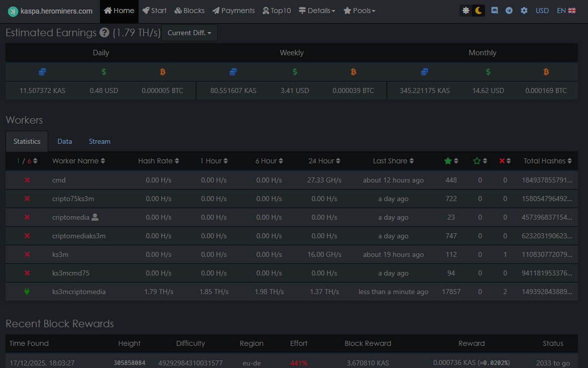Click block height 305858084
The image size is (588, 368).
[130, 363]
